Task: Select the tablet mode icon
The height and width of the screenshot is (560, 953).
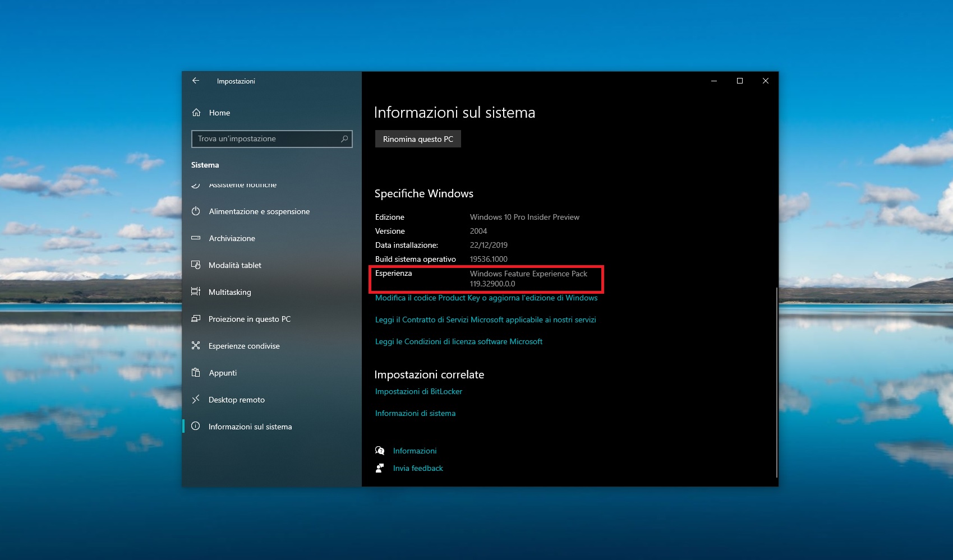Action: click(x=196, y=265)
